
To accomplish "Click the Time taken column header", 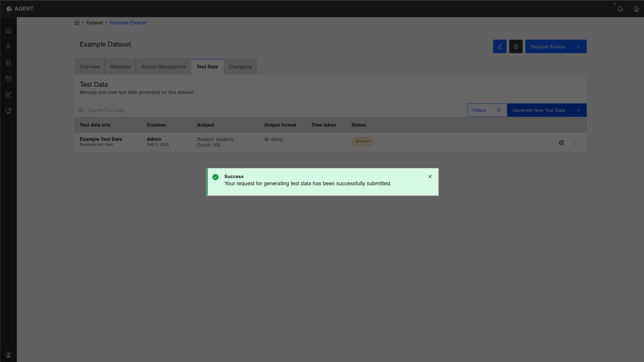I will tap(324, 125).
